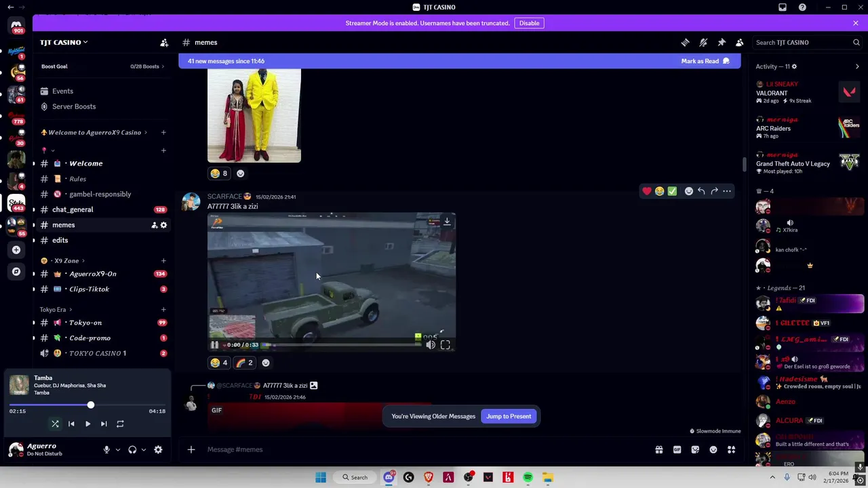The width and height of the screenshot is (868, 488).
Task: Open Add Reaction smiley in message toolbar
Action: point(689,191)
